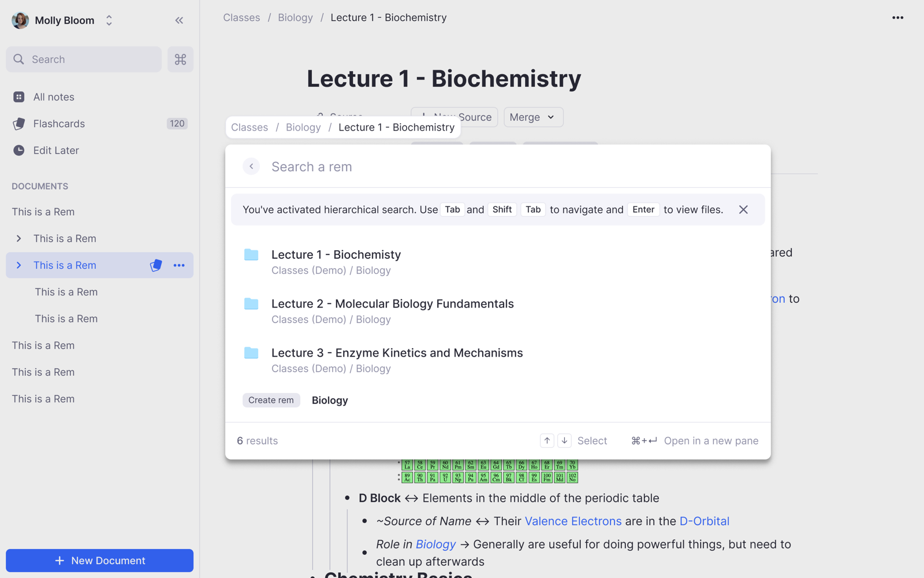The image size is (924, 578).
Task: Expand the highlighted This is a Rem item
Action: pos(18,265)
